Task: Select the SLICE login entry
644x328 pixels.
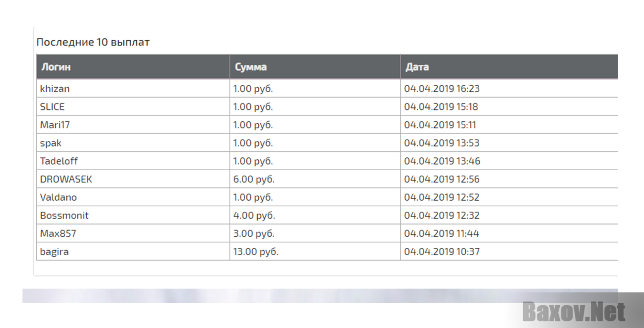Action: (133, 107)
